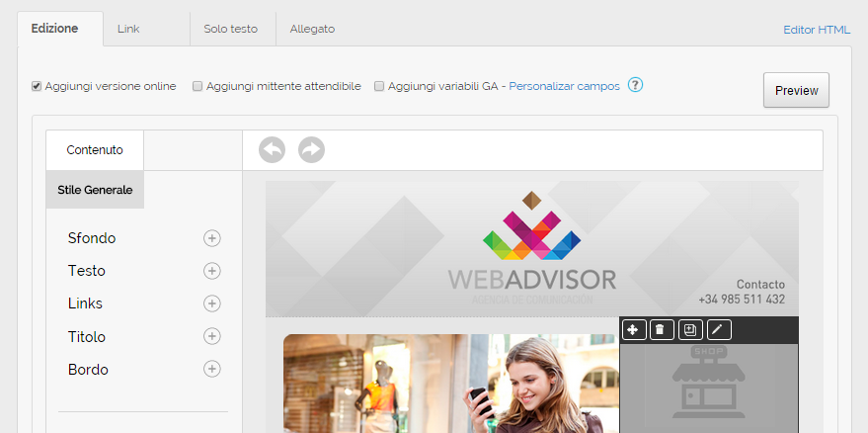
Task: Switch to the Edizione tab
Action: [60, 29]
